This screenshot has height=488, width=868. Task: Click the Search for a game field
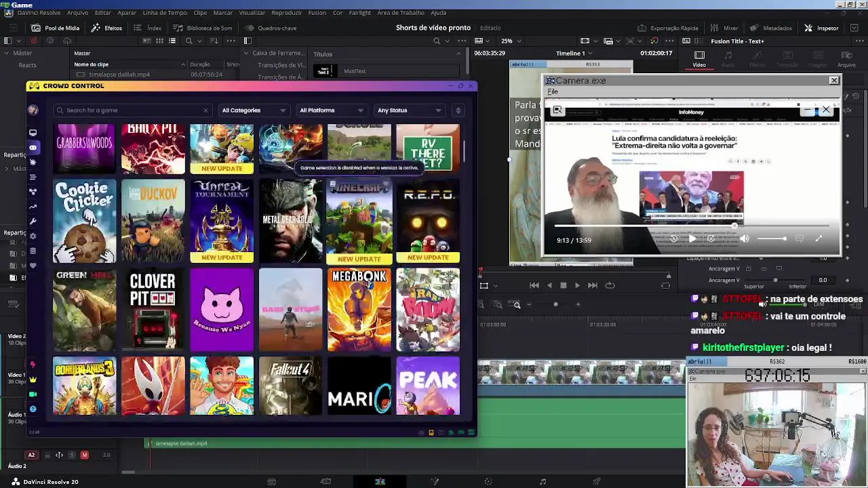[x=133, y=110]
